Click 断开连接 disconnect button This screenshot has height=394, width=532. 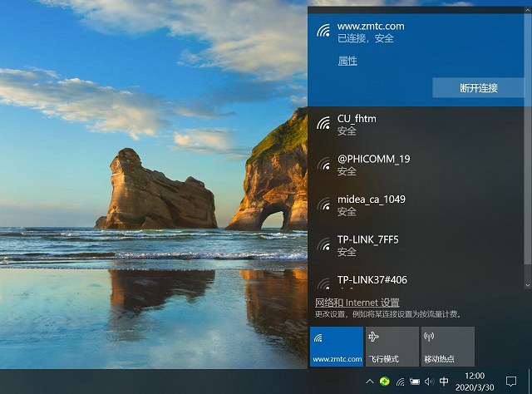tap(479, 88)
